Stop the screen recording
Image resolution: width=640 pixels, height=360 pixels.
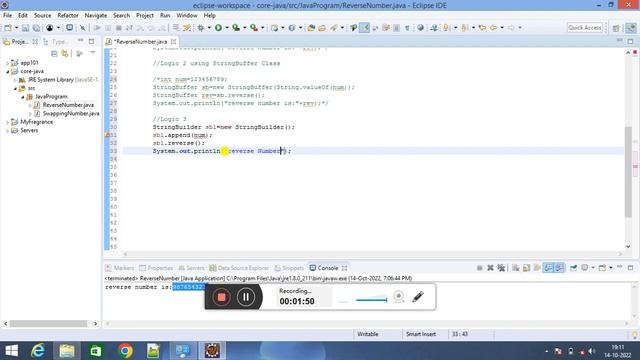[x=221, y=297]
